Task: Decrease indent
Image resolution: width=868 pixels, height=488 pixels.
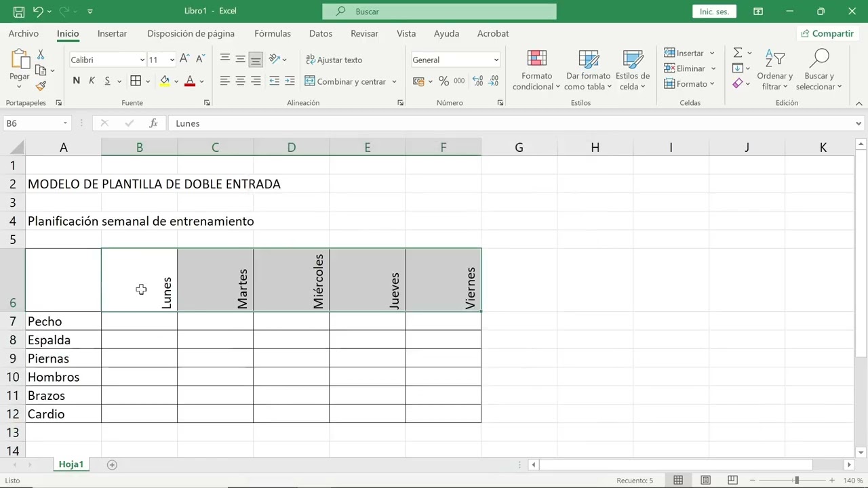Action: [274, 81]
